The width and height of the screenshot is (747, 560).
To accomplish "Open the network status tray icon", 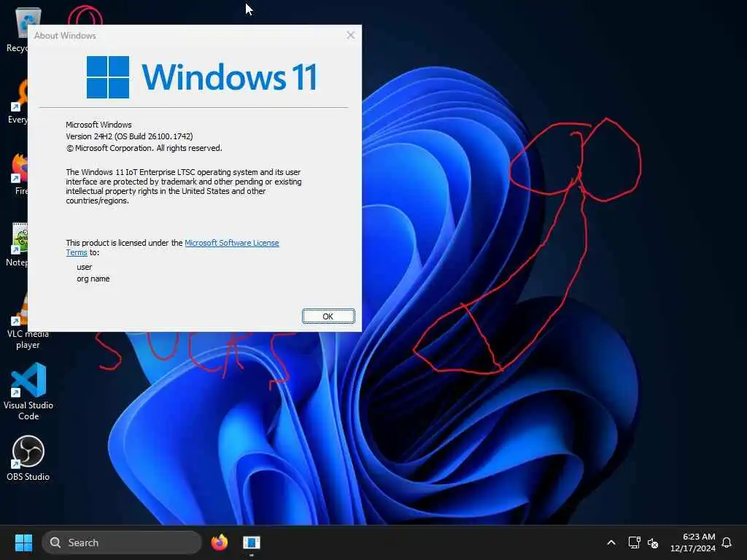I will [x=634, y=542].
